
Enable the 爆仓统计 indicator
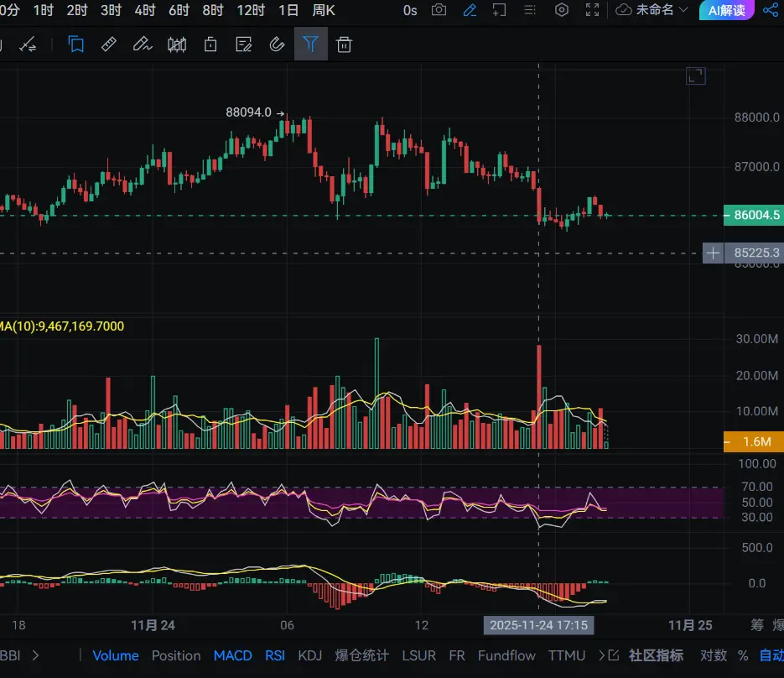[x=361, y=655]
